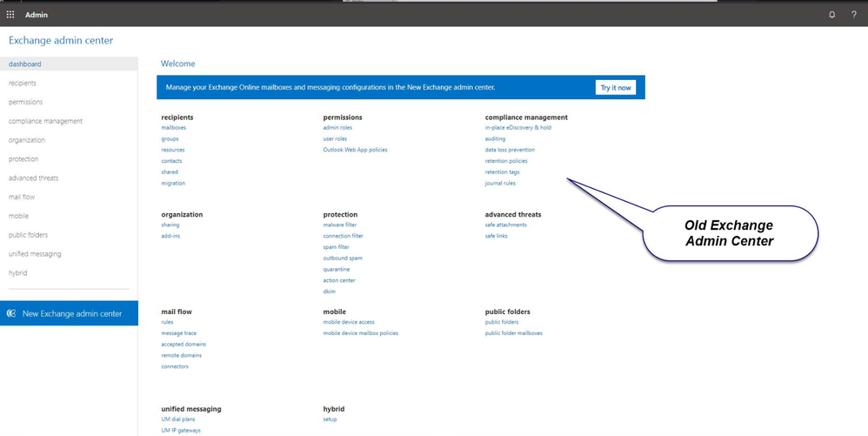
Task: Open mobile device access link
Action: [349, 322]
